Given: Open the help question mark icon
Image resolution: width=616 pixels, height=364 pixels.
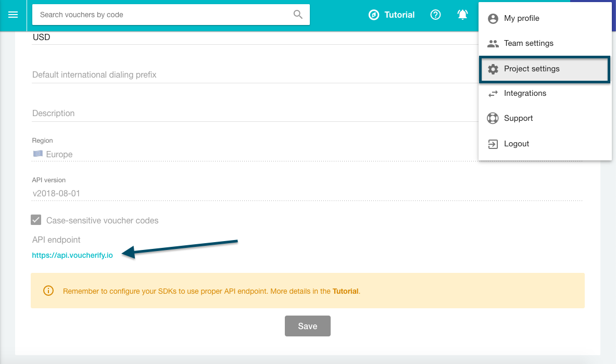Looking at the screenshot, I should 435,15.
